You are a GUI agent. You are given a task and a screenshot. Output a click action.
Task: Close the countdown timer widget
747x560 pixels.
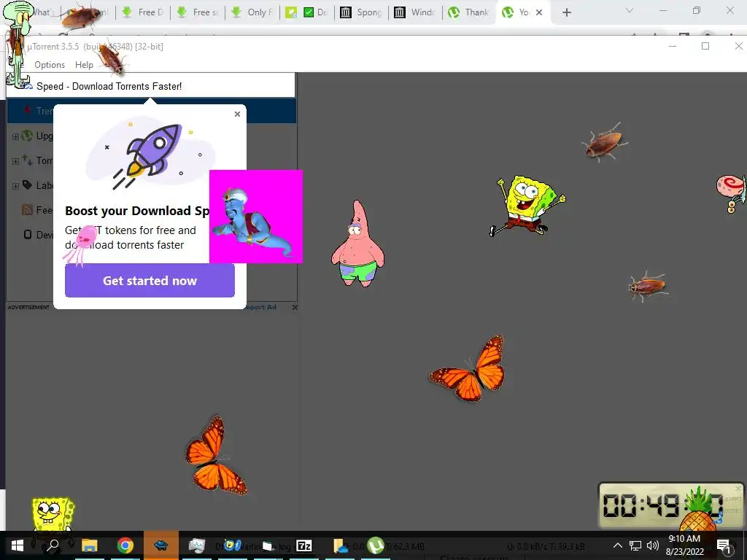tap(738, 489)
